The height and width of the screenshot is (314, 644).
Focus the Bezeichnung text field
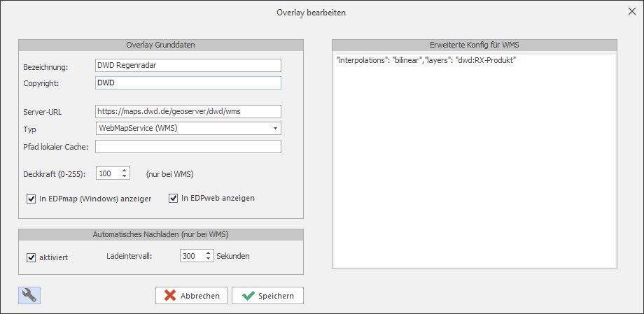point(188,65)
